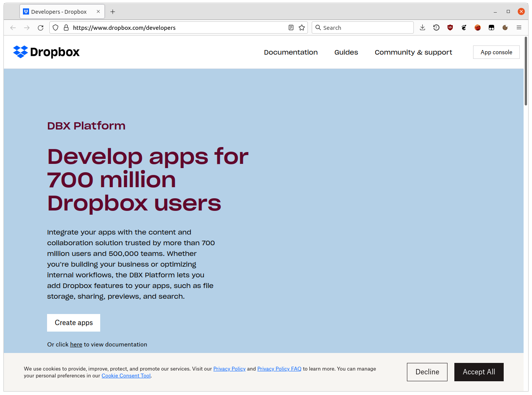The height and width of the screenshot is (395, 532).
Task: Click the browser Search field
Action: click(x=363, y=28)
